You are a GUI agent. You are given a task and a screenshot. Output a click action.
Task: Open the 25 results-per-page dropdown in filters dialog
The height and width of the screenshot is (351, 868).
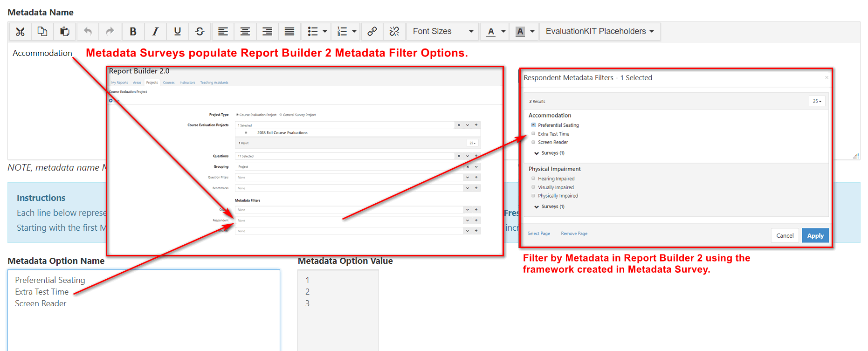tap(817, 101)
